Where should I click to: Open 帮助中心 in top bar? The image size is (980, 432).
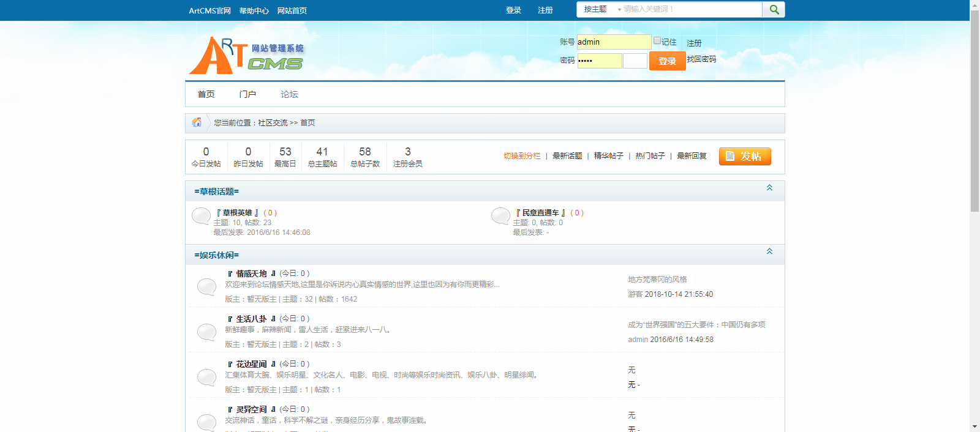254,10
